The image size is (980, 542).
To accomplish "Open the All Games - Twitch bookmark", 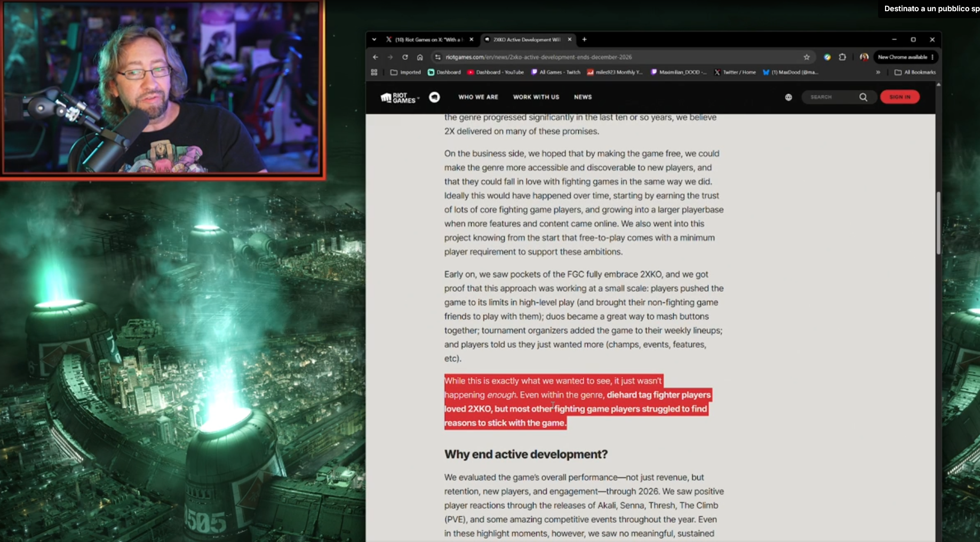I will point(555,72).
